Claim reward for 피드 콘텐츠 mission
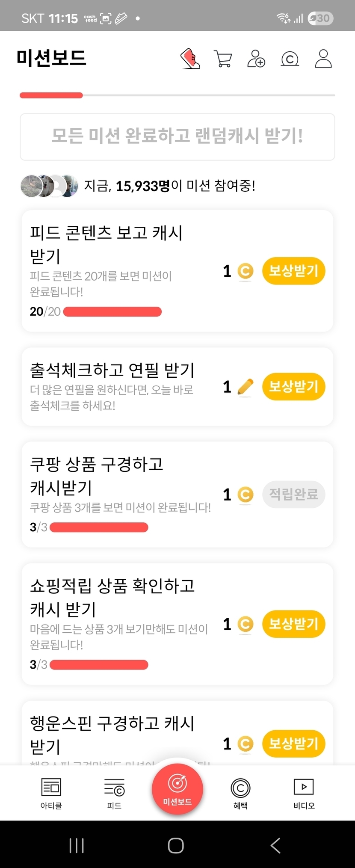Viewport: 355px width, 868px height. pos(293,271)
